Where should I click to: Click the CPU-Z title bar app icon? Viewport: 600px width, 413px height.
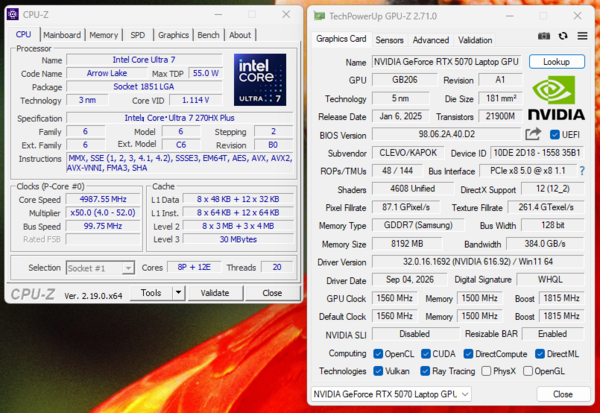click(13, 15)
